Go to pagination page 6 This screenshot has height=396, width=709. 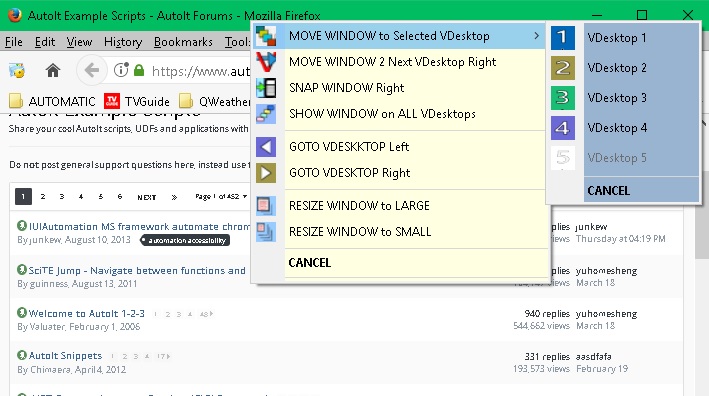click(x=120, y=197)
